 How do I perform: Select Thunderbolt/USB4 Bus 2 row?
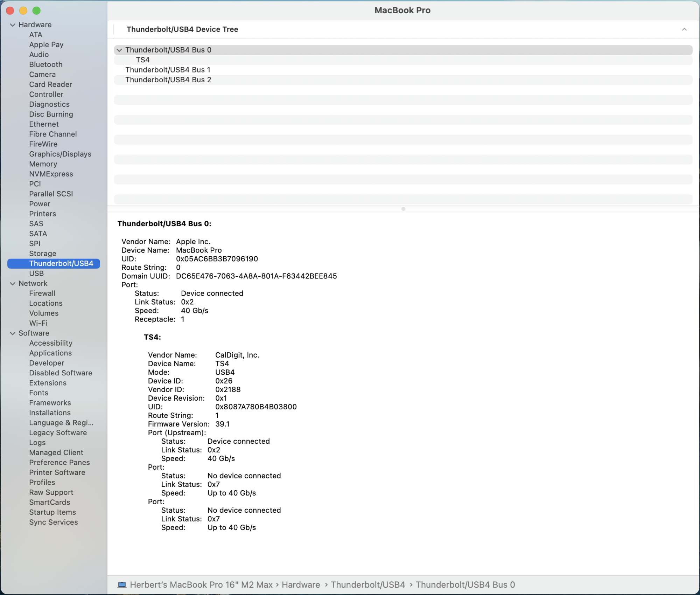tap(168, 80)
